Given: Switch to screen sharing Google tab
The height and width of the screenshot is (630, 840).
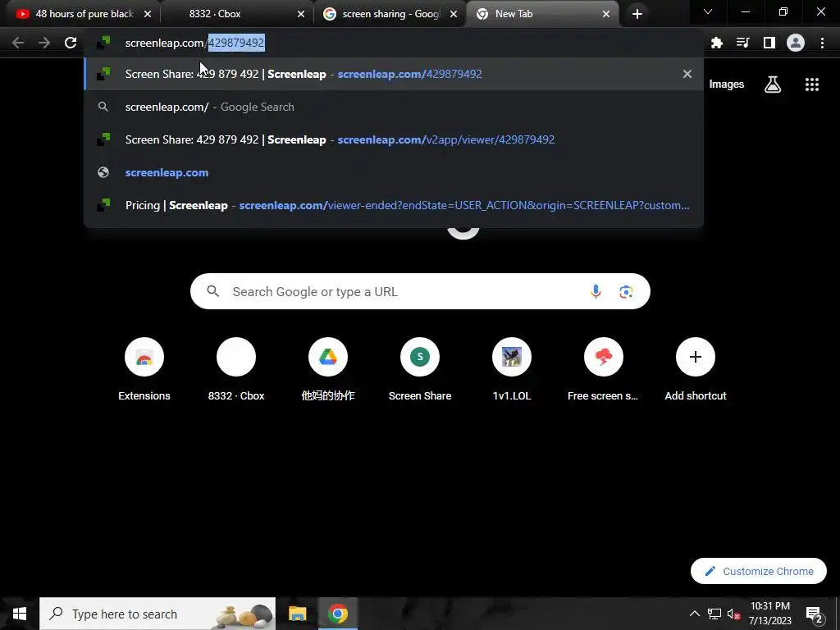Looking at the screenshot, I should tap(390, 14).
